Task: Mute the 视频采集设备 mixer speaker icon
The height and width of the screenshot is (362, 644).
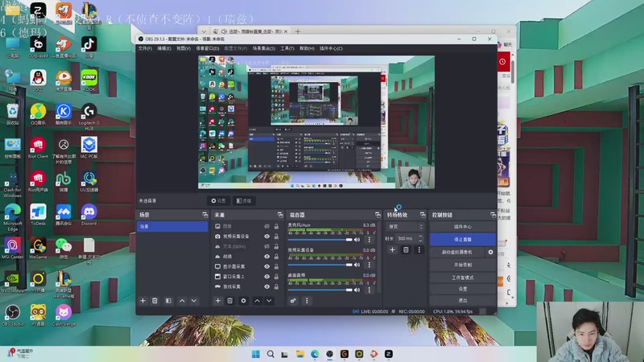Action: (x=357, y=265)
